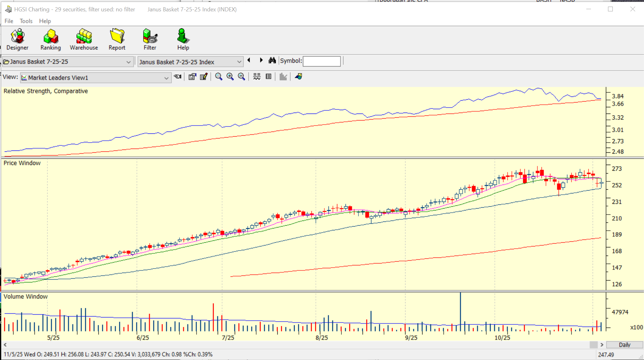Open the File menu
Screen dimensions: 644x360
(x=9, y=21)
